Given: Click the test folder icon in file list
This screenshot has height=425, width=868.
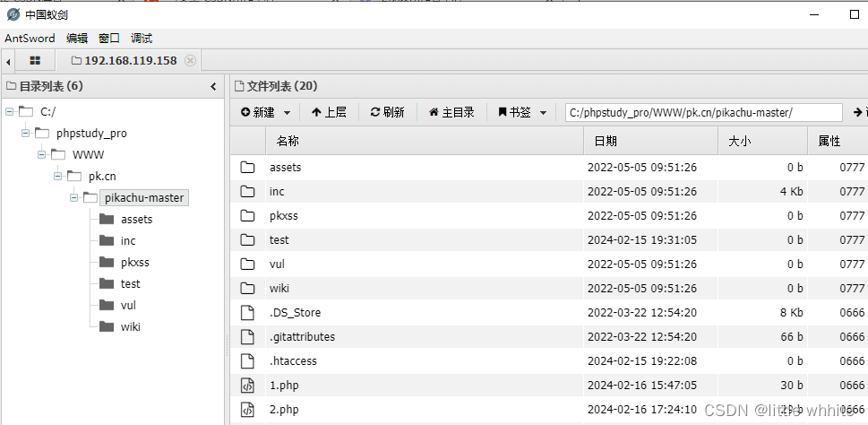Looking at the screenshot, I should click(247, 240).
